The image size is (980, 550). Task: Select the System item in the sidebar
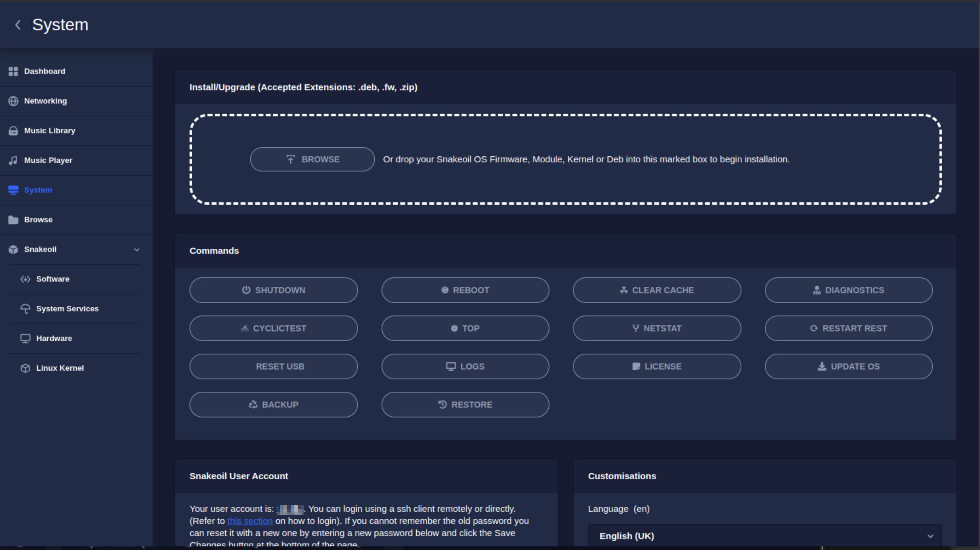tap(76, 190)
